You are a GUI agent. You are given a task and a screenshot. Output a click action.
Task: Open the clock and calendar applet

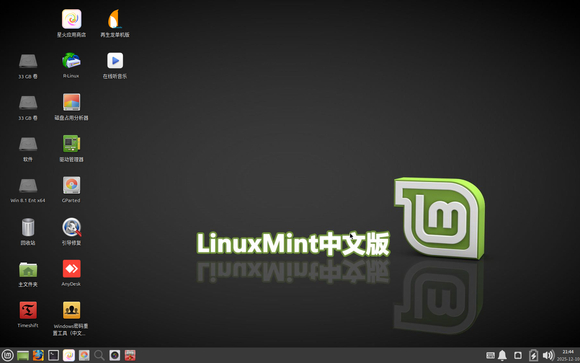tap(568, 355)
